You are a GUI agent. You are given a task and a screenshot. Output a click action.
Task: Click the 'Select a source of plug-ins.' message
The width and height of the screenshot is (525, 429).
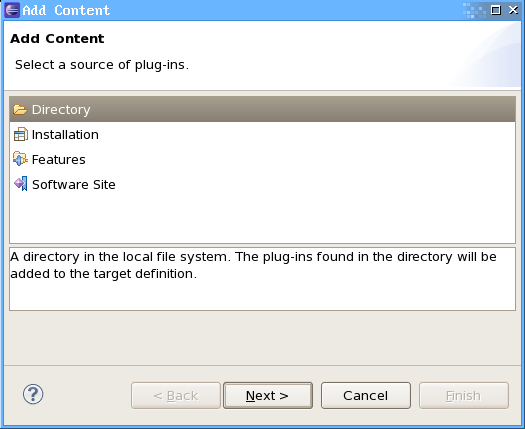click(x=102, y=65)
